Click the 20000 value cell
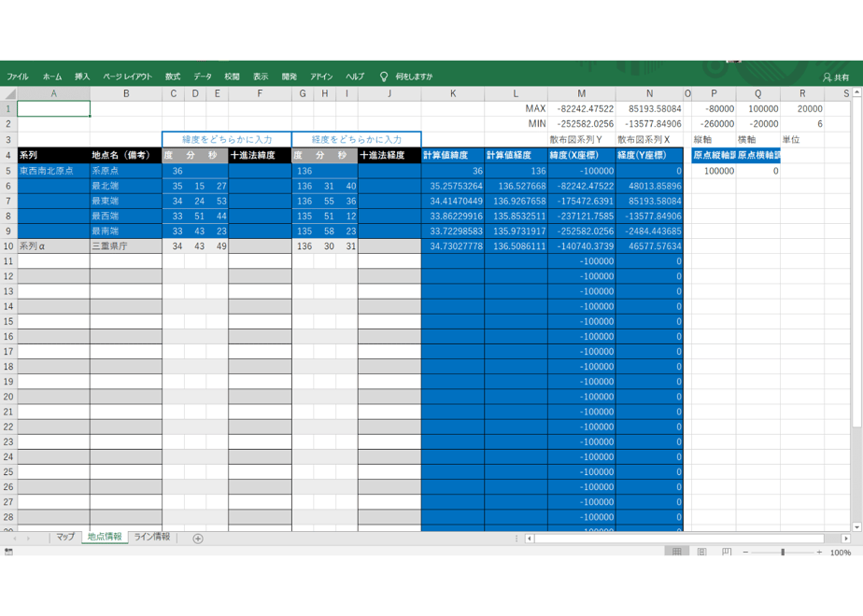This screenshot has height=616, width=863. point(802,108)
